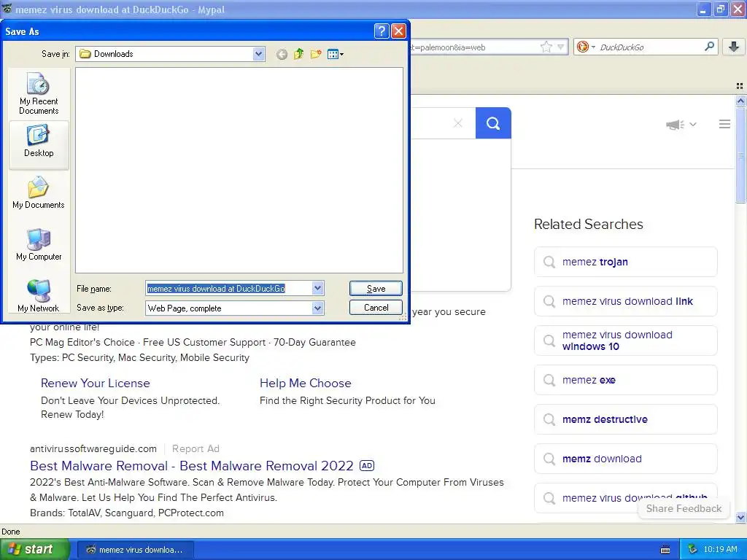This screenshot has width=747, height=560.
Task: Click the blue DuckDuckGo search button
Action: pos(493,123)
